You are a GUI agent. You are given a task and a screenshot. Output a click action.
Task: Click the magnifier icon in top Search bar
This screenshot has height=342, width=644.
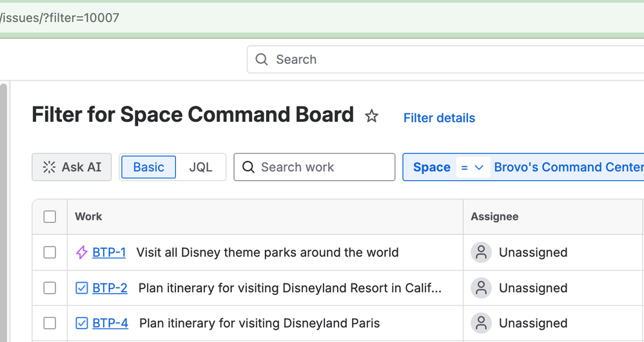pyautogui.click(x=262, y=59)
